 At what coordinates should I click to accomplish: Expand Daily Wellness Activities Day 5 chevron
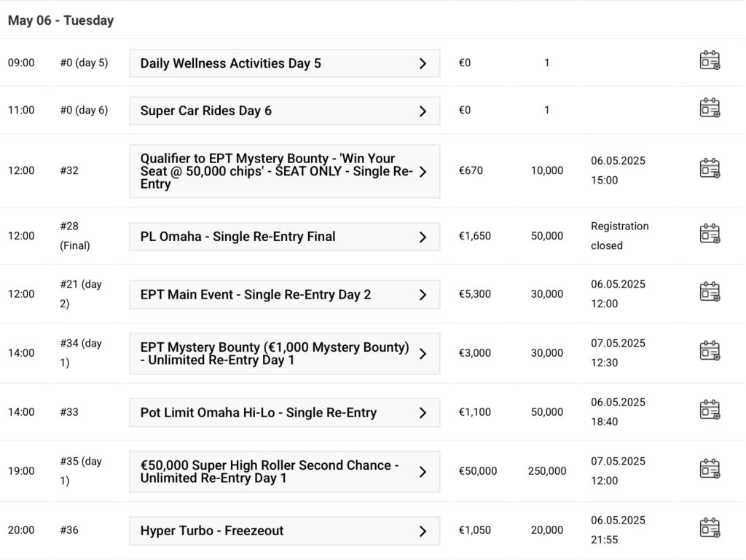(x=423, y=63)
